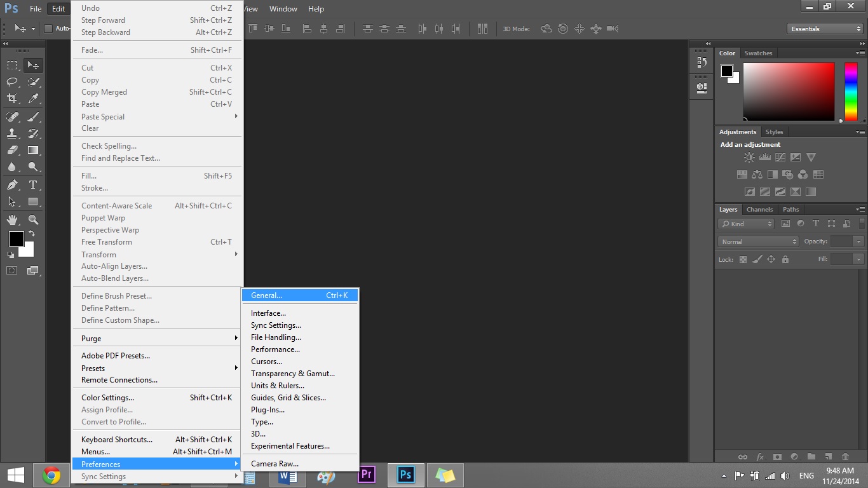Open the History panel icon
The height and width of the screenshot is (488, 868).
(702, 62)
